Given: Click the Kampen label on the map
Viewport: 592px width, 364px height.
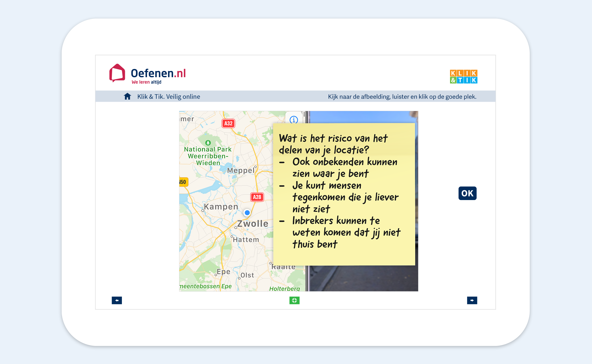Looking at the screenshot, I should (x=221, y=207).
